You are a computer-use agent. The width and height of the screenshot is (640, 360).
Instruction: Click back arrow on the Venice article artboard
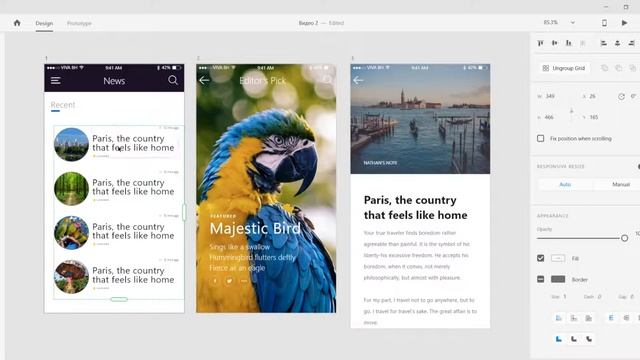tap(358, 80)
